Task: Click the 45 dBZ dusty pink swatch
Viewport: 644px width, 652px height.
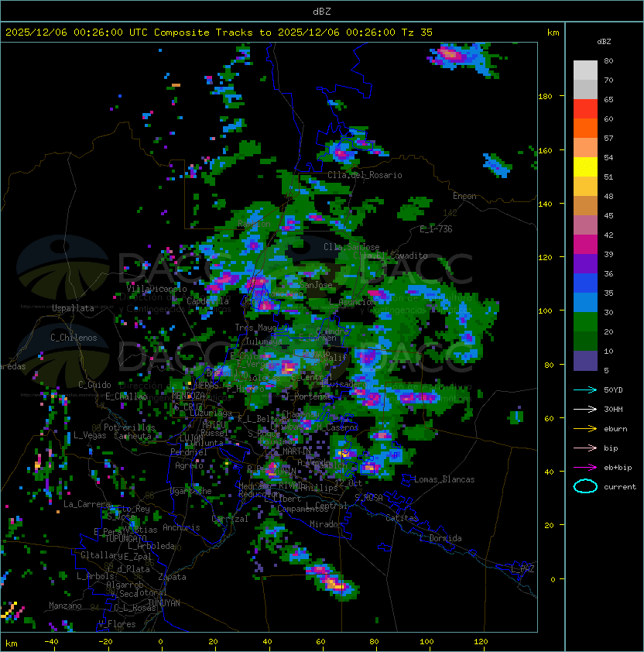Action: pos(585,225)
